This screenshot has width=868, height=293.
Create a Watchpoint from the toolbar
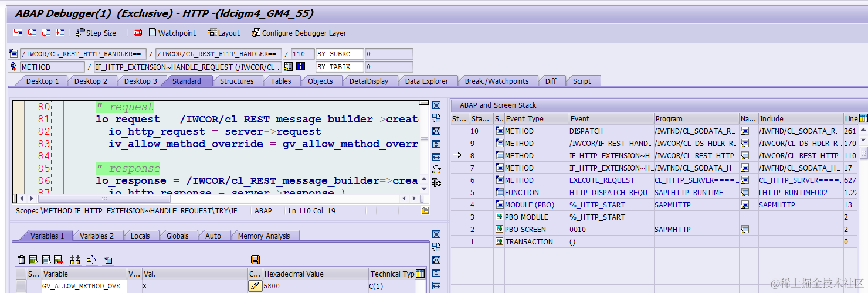(x=172, y=33)
